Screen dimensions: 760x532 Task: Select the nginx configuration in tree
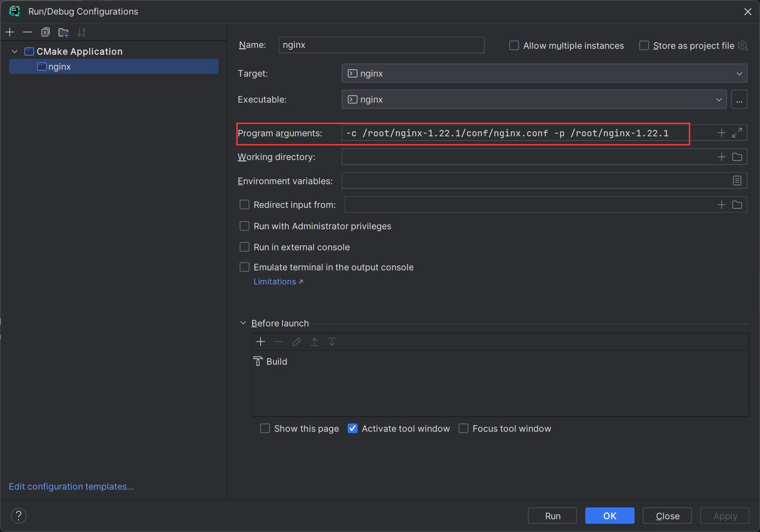114,67
